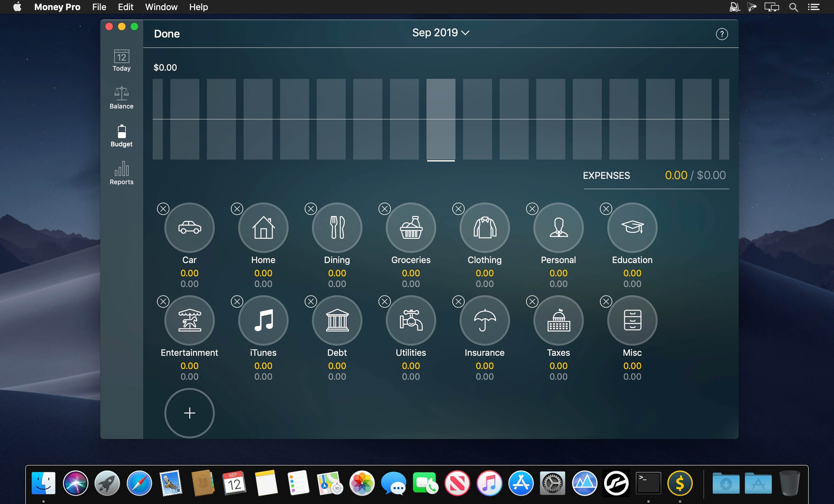834x504 pixels.
Task: Delete the Taxes category via X badge
Action: pos(532,302)
